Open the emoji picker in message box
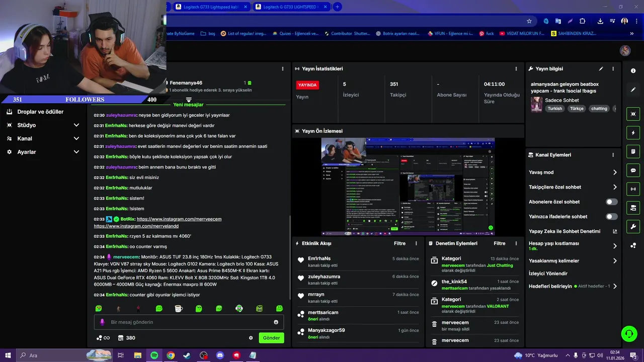 [276, 322]
